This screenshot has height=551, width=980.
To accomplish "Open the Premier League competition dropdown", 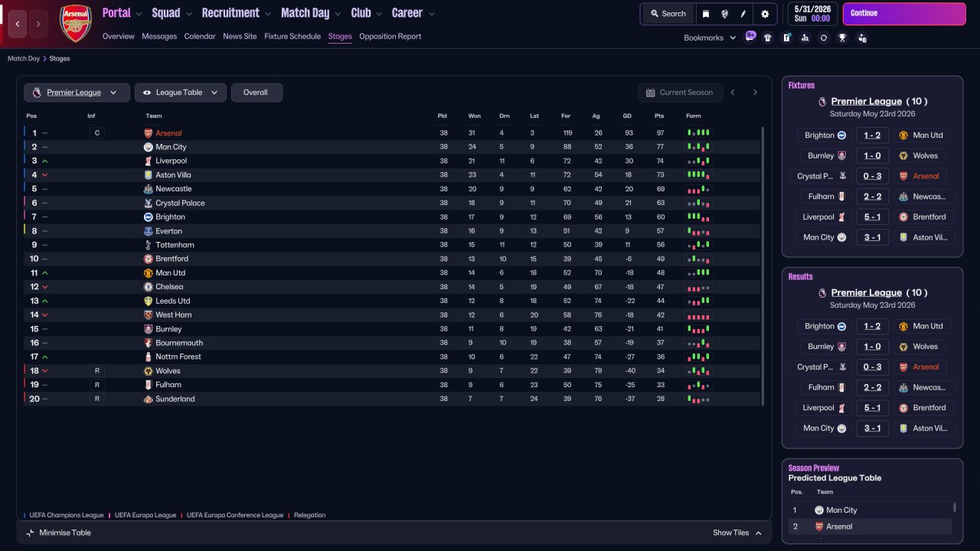I will click(75, 93).
